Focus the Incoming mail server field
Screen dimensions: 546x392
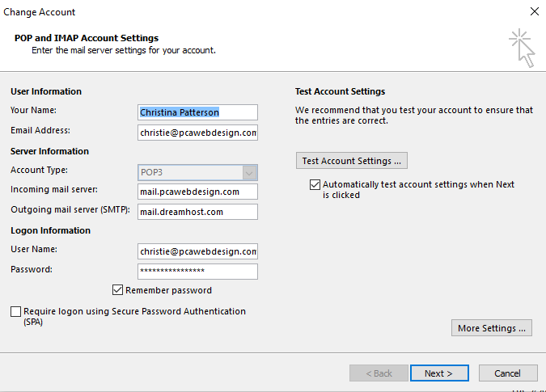[197, 192]
